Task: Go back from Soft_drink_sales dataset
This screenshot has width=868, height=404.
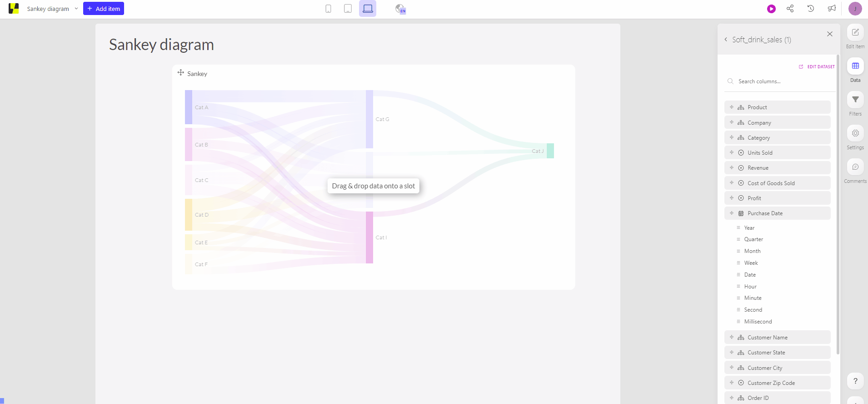Action: click(726, 40)
